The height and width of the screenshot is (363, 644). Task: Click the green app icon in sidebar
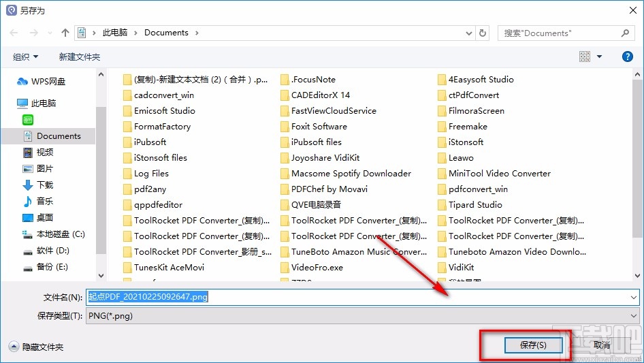27,120
